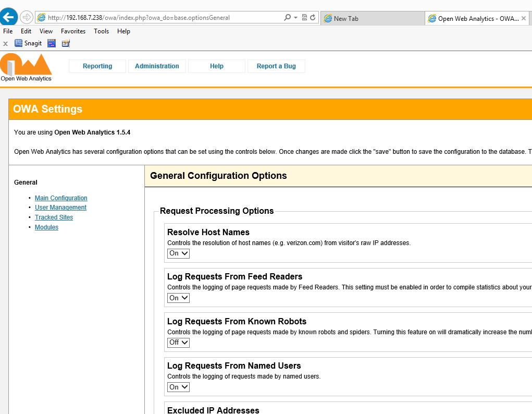Open the Tools menu
Screen dimensions: 532x414
(x=101, y=31)
